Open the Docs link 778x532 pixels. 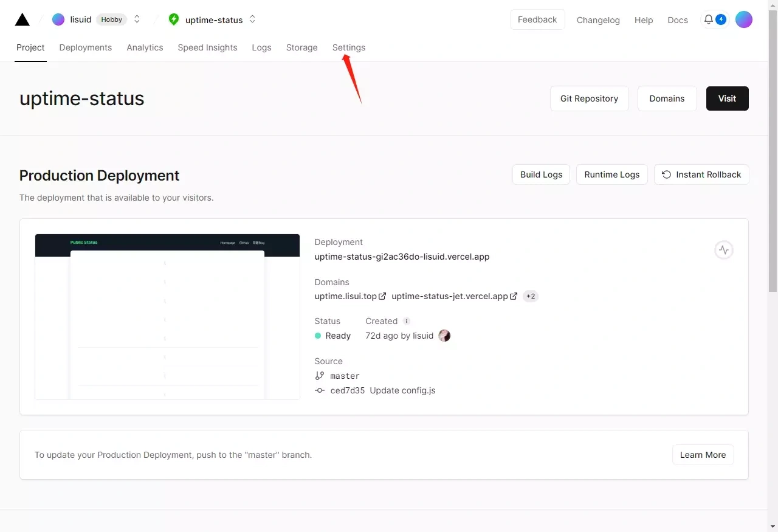(x=678, y=20)
